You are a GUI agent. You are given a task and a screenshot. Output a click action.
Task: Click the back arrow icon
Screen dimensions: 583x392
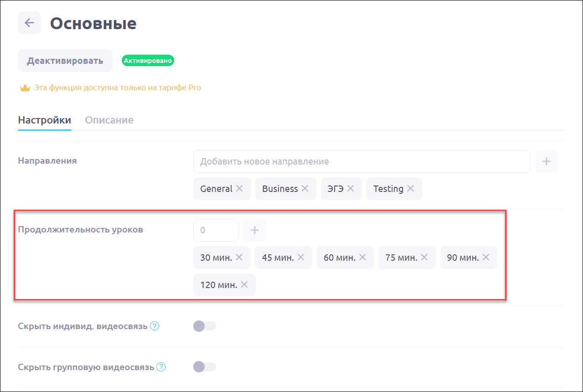pos(29,23)
